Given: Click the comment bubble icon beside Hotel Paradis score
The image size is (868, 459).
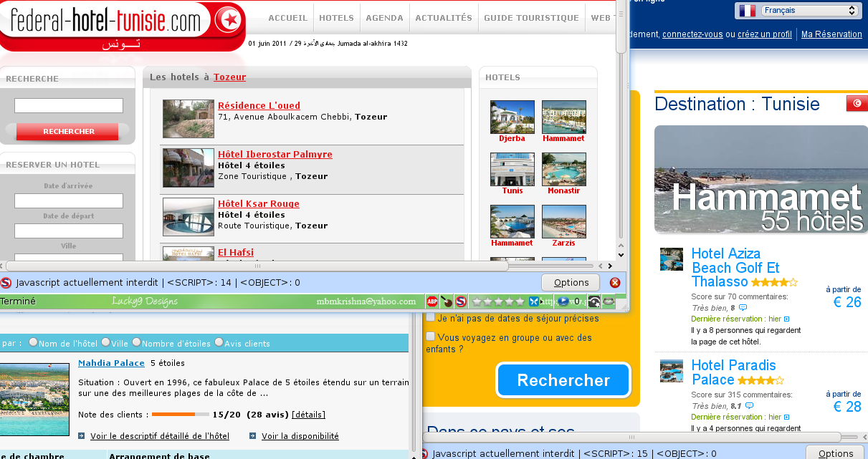Looking at the screenshot, I should coord(748,405).
